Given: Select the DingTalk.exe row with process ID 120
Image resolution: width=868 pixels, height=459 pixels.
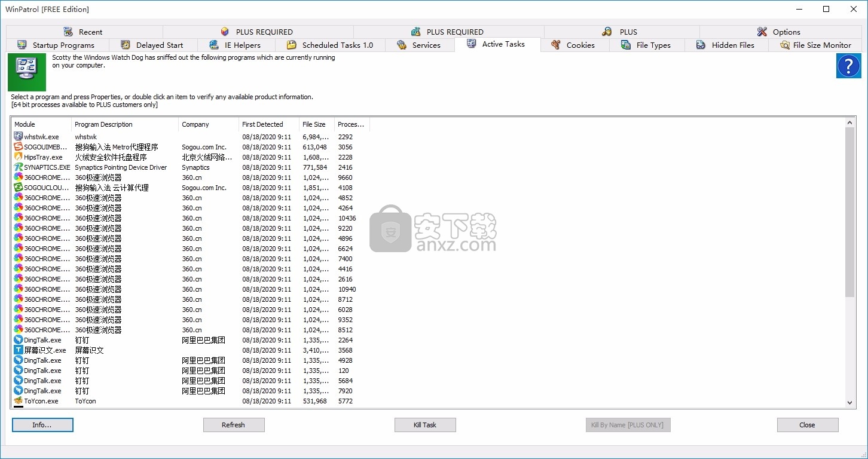Looking at the screenshot, I should pos(191,371).
